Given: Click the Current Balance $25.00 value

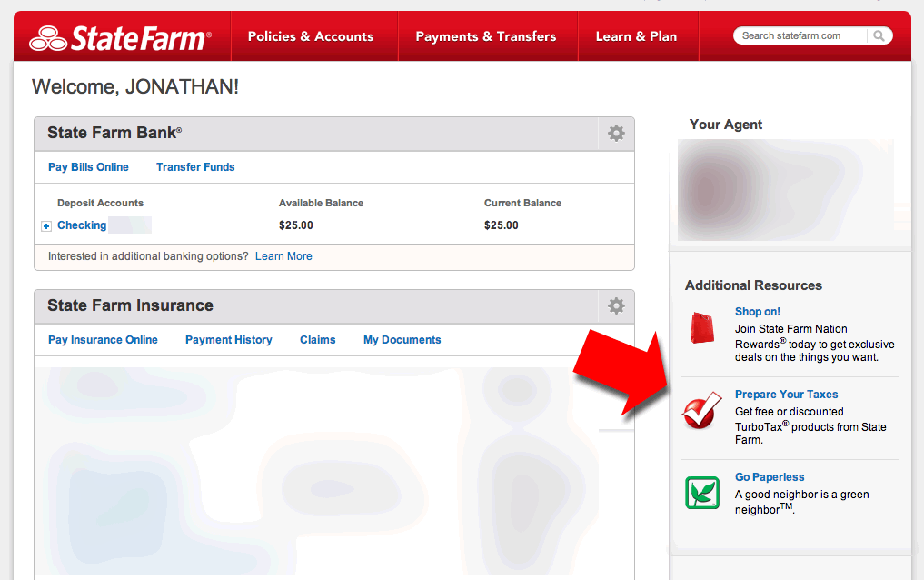Looking at the screenshot, I should click(502, 225).
